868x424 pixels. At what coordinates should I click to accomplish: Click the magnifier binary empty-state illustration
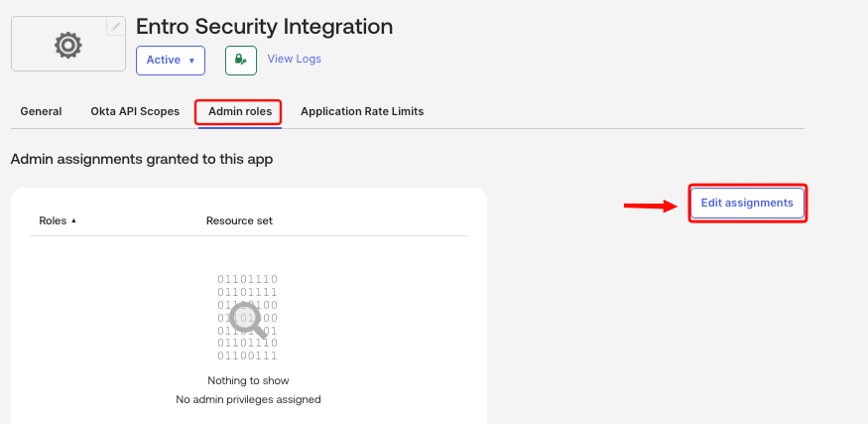click(x=247, y=318)
